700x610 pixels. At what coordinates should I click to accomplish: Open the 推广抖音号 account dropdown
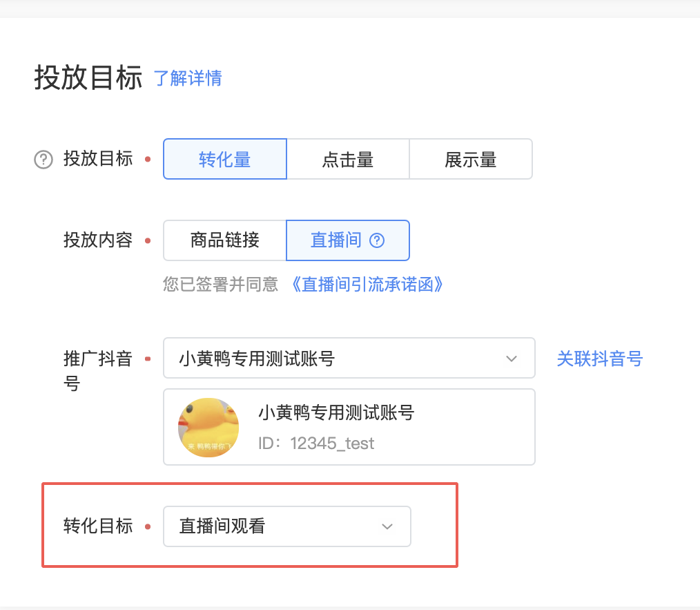[x=349, y=358]
